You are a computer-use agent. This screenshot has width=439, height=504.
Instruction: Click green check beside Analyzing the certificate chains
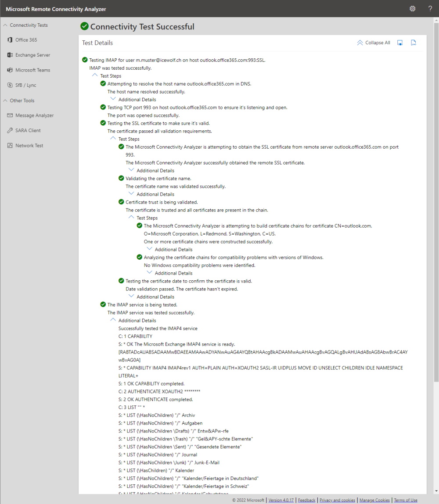click(140, 257)
